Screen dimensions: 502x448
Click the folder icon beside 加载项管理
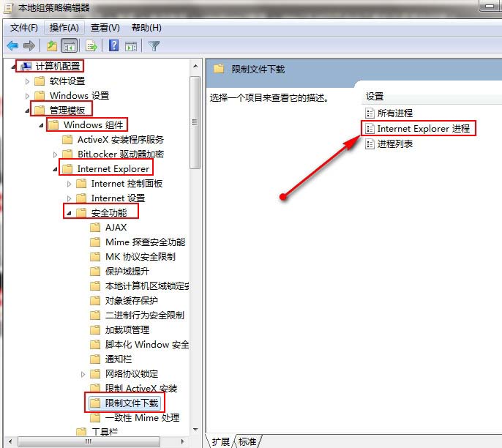tap(95, 330)
